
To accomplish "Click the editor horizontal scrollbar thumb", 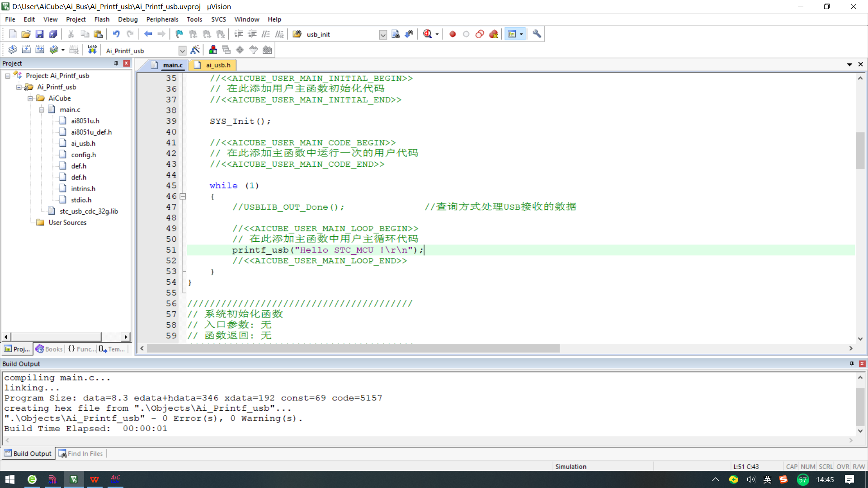I will (354, 348).
